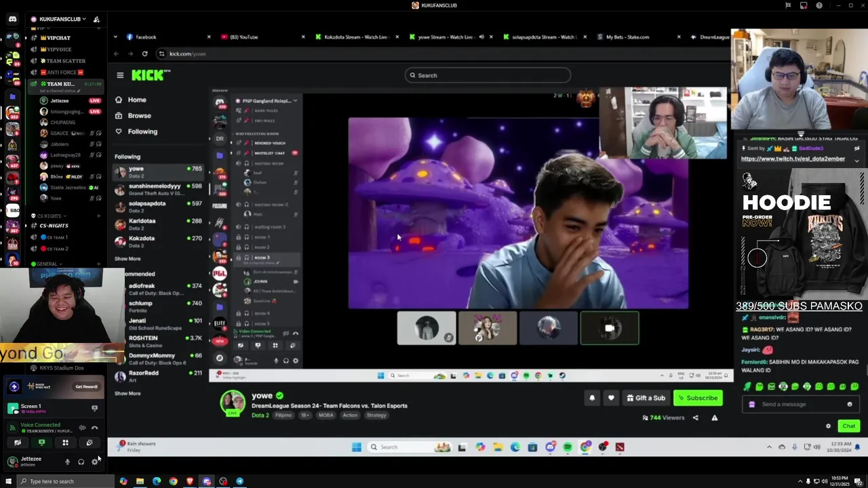Join the TEAM SCATTER voice channel

coord(66,61)
